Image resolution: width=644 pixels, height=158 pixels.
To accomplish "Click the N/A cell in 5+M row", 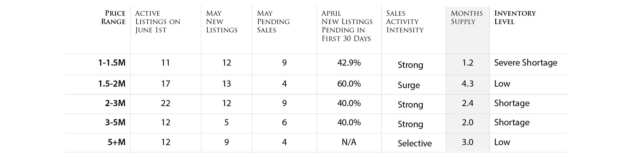I will point(349,142).
